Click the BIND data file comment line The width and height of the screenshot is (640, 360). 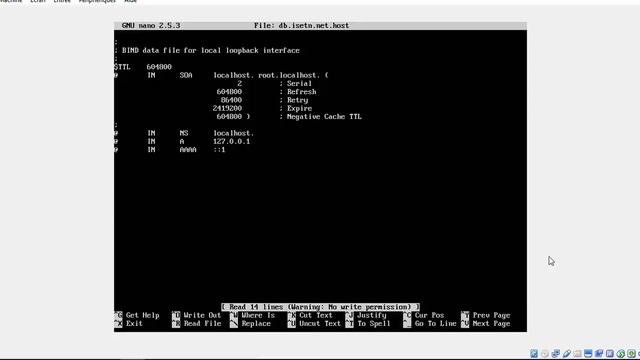(x=207, y=51)
